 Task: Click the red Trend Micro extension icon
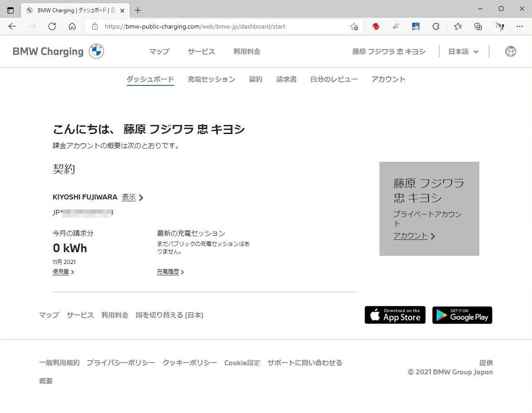[x=375, y=26]
